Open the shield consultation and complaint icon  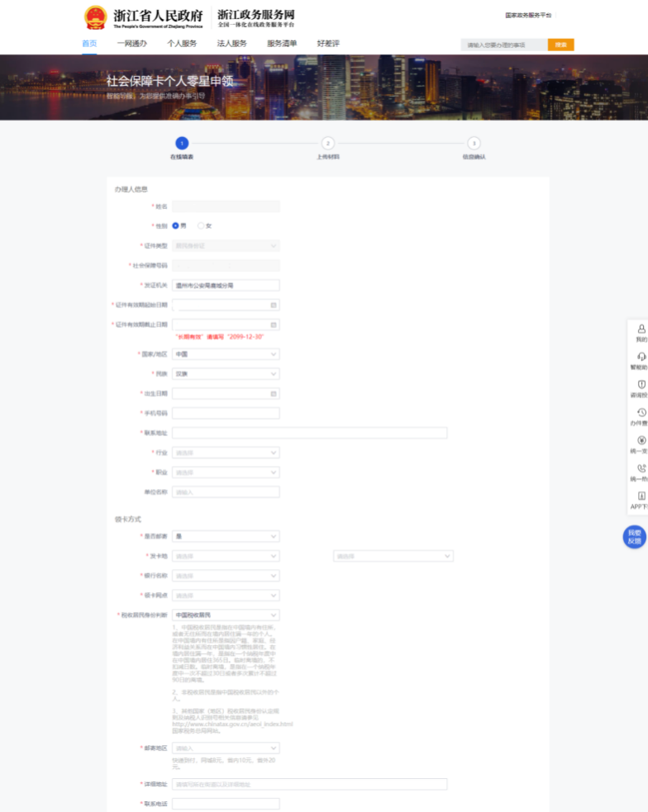[641, 385]
